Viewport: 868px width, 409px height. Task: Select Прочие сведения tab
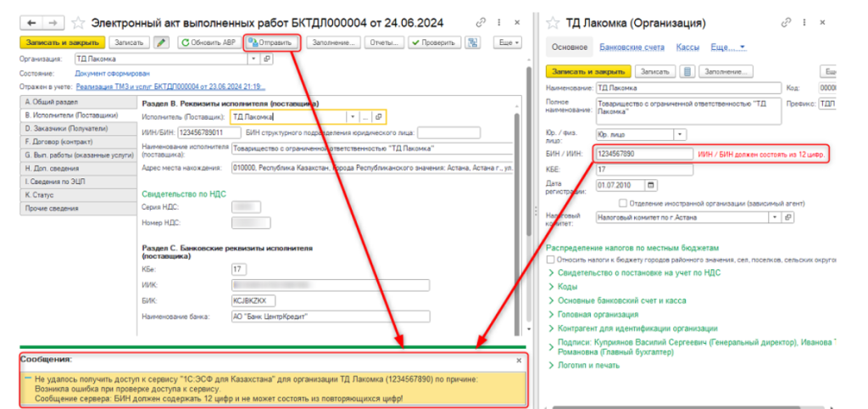[x=77, y=209]
